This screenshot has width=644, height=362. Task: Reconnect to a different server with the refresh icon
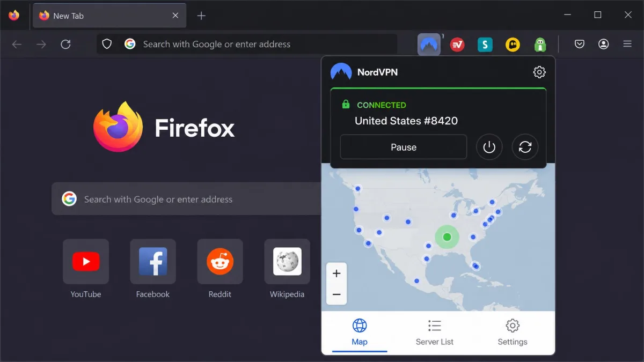pos(525,147)
